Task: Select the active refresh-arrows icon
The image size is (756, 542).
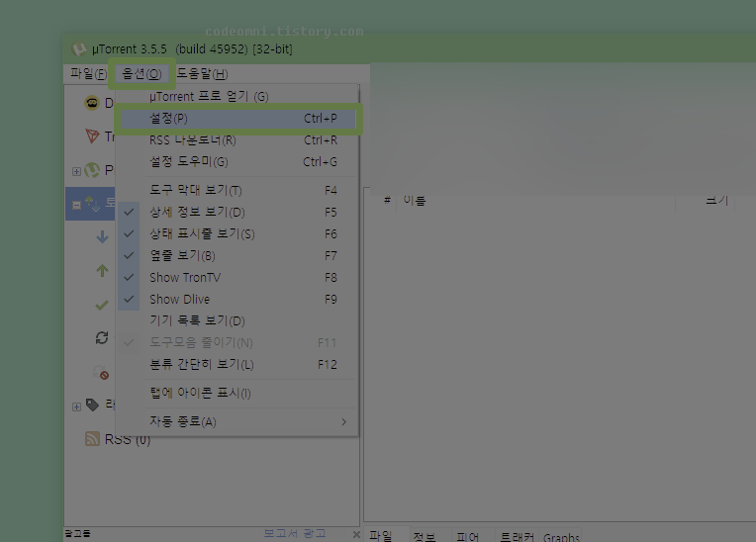Action: click(x=102, y=337)
